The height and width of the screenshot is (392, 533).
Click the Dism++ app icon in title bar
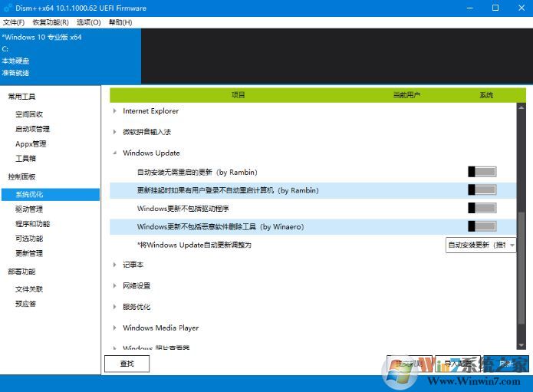(8, 8)
